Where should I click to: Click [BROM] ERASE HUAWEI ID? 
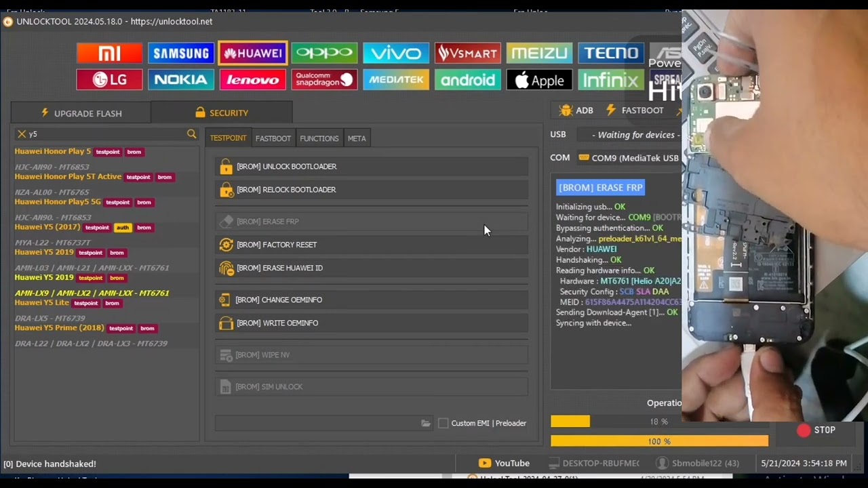click(x=372, y=268)
